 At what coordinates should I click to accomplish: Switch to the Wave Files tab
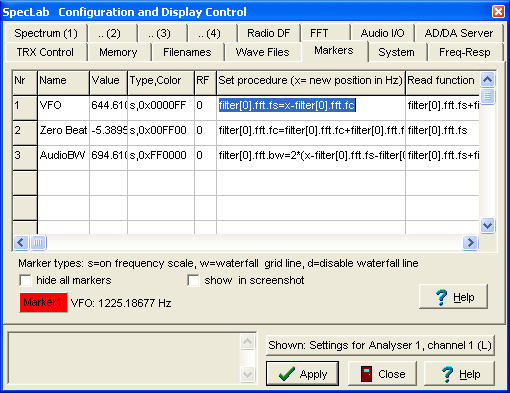point(262,52)
